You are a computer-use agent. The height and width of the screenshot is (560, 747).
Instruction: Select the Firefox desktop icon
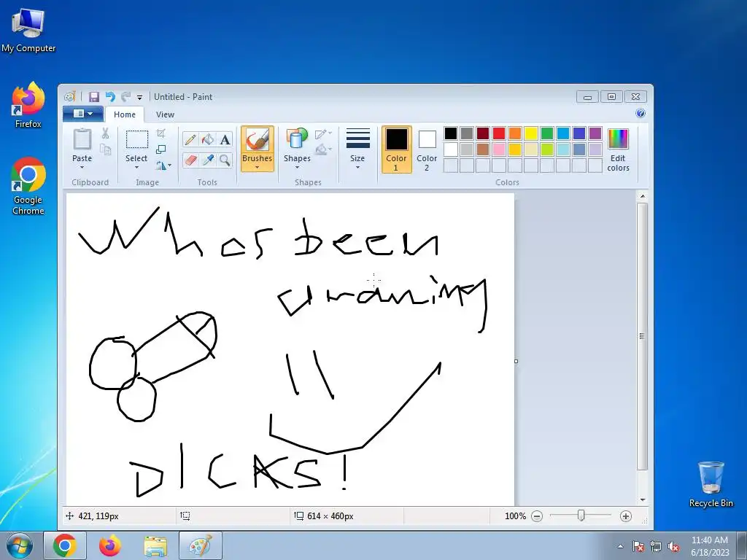click(x=28, y=105)
